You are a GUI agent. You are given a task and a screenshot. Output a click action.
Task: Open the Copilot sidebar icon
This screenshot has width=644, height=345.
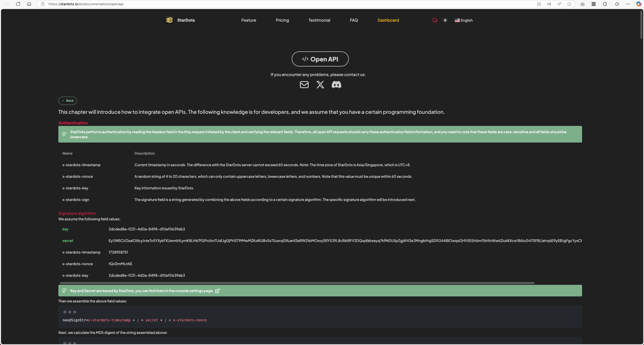(638, 4)
